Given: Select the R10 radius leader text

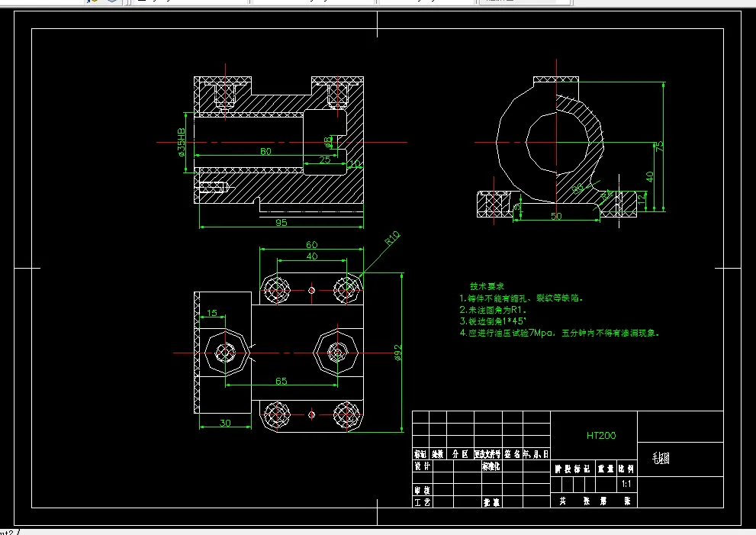Looking at the screenshot, I should [x=392, y=237].
